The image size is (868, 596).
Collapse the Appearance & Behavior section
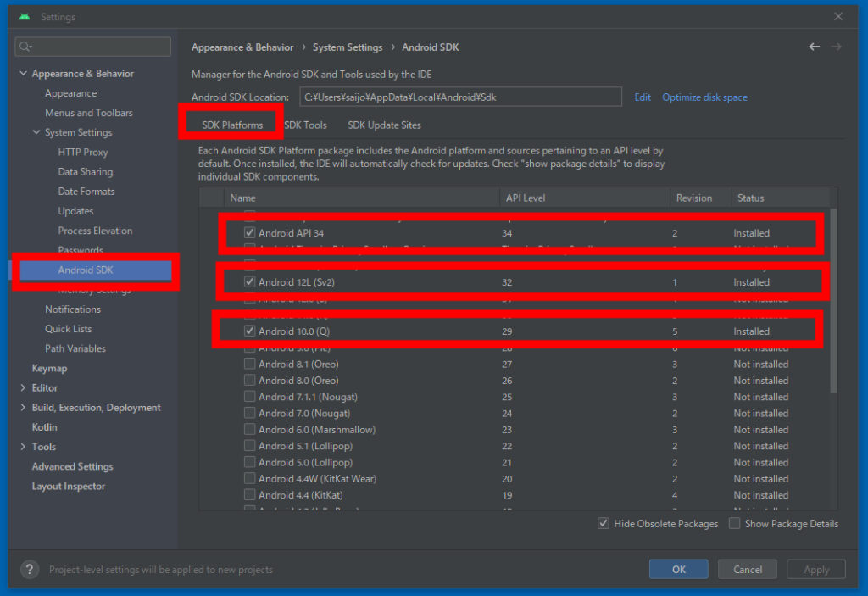(x=23, y=73)
